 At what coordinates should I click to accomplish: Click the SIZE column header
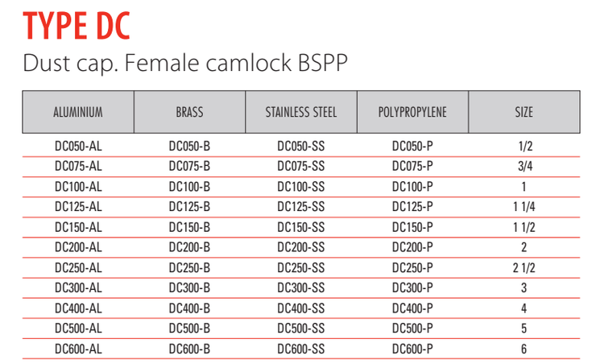tap(523, 113)
